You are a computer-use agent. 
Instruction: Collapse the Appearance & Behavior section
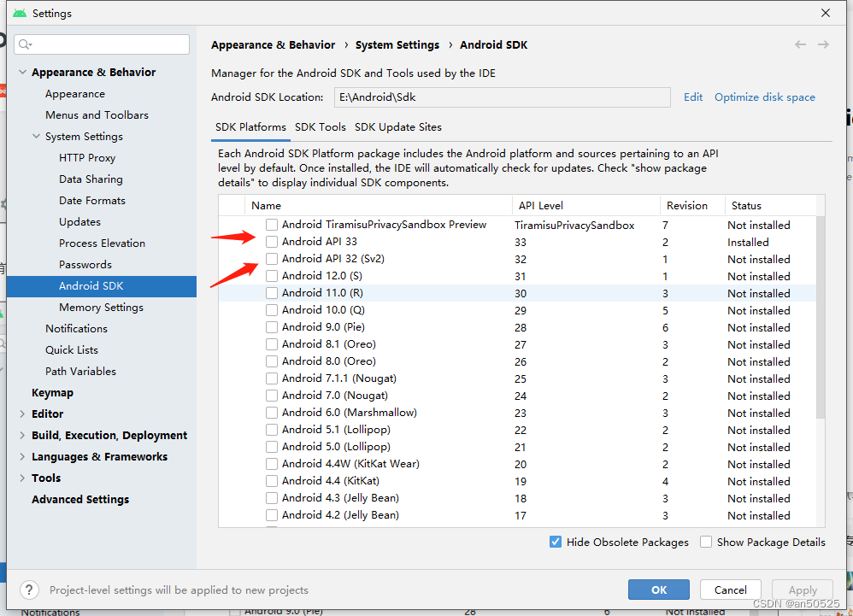click(22, 72)
